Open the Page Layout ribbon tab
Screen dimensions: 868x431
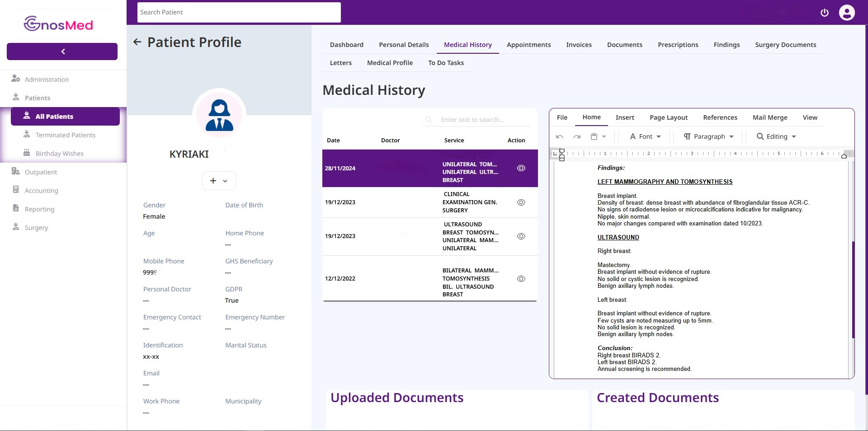668,117
